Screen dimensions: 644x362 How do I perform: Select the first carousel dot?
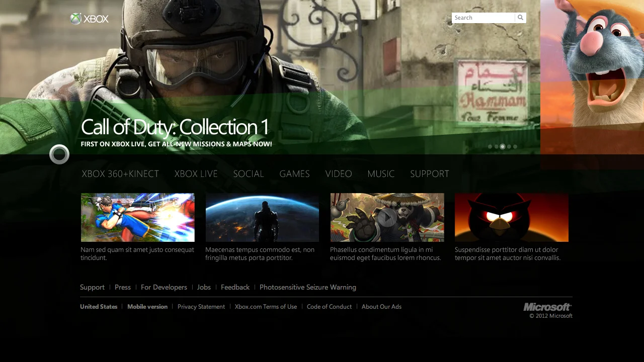click(490, 147)
